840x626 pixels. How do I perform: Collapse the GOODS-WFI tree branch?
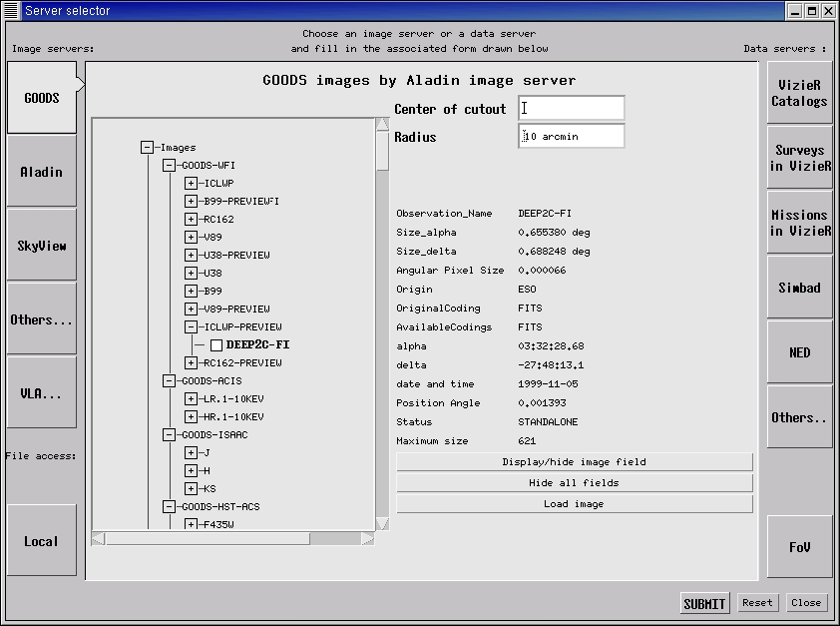pyautogui.click(x=169, y=165)
